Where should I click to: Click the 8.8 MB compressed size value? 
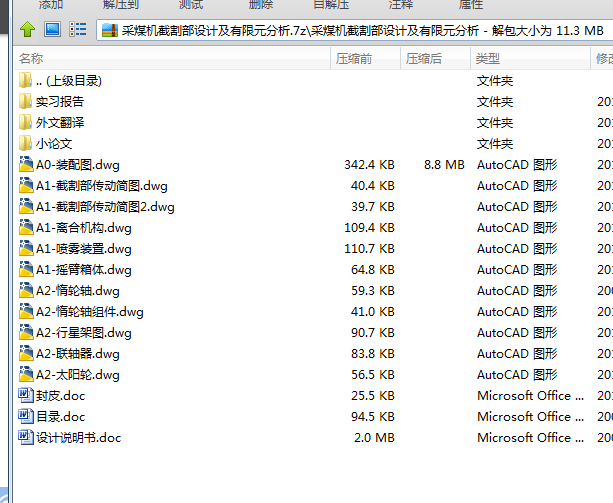pyautogui.click(x=445, y=165)
